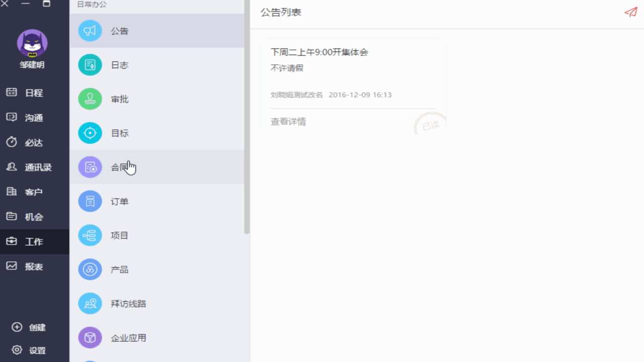644x362 pixels.
Task: Open the 公告 announcement megaphone icon
Action: [90, 31]
